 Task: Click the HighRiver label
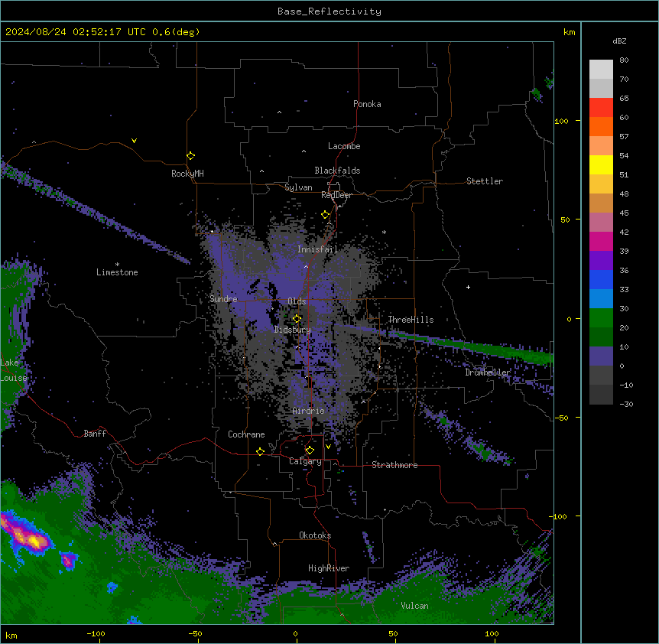pos(329,568)
